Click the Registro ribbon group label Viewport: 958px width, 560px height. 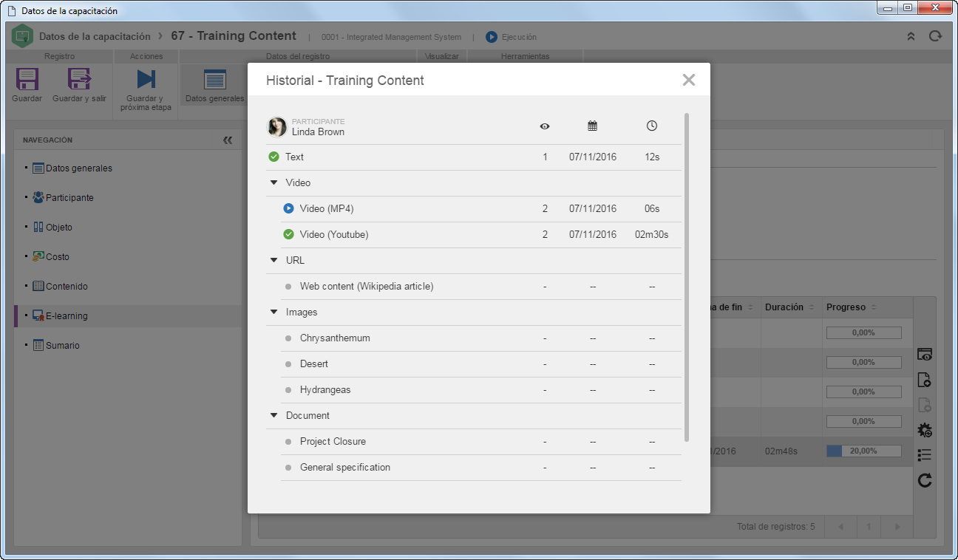(59, 56)
